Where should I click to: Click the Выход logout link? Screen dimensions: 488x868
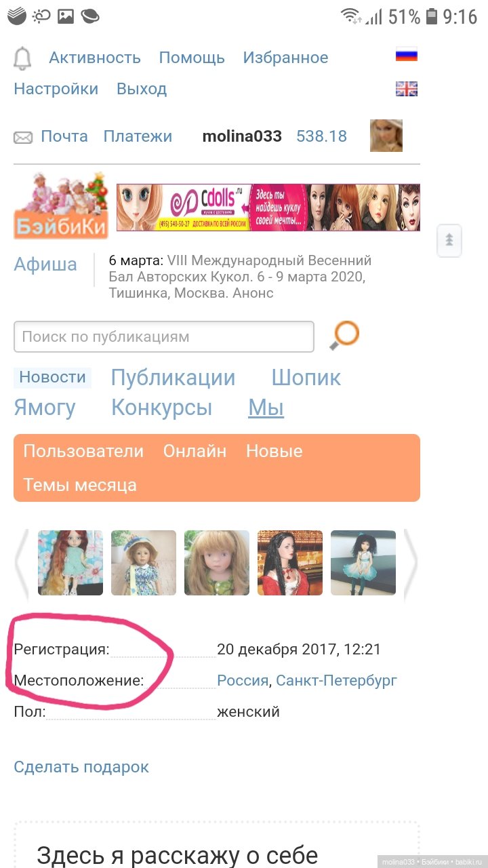[x=142, y=89]
